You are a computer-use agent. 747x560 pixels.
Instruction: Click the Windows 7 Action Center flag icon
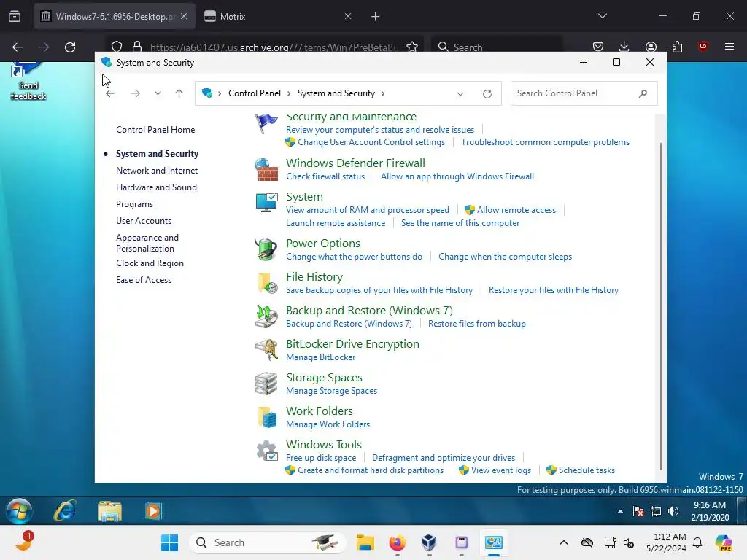pos(638,511)
